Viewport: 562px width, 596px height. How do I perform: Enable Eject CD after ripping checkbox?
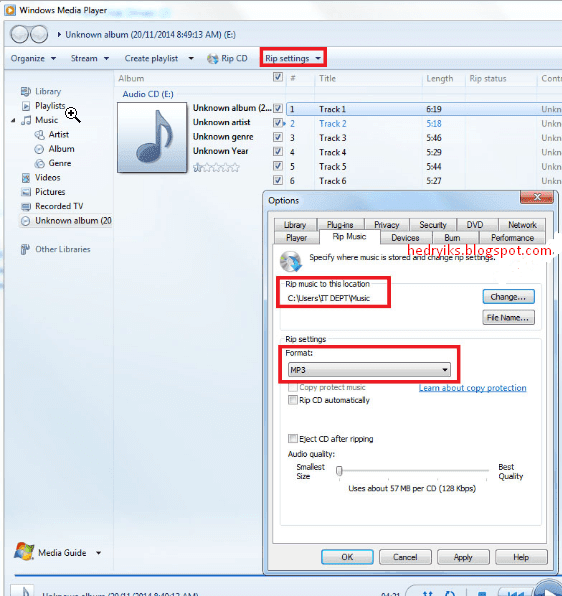tap(293, 439)
